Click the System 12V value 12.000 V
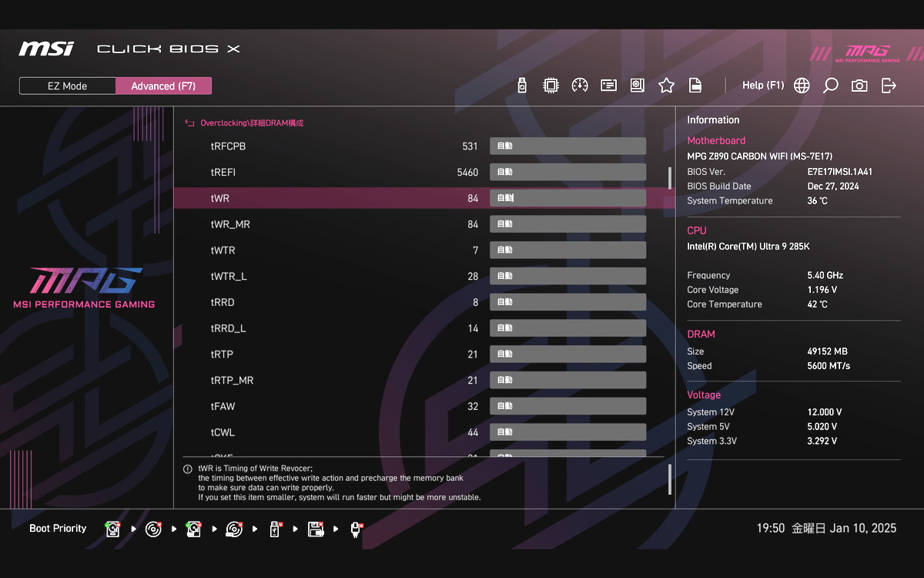This screenshot has height=578, width=924. [824, 412]
